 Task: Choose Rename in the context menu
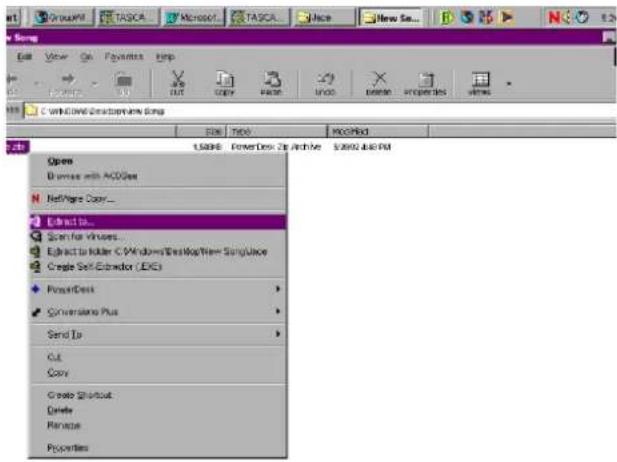coord(63,425)
